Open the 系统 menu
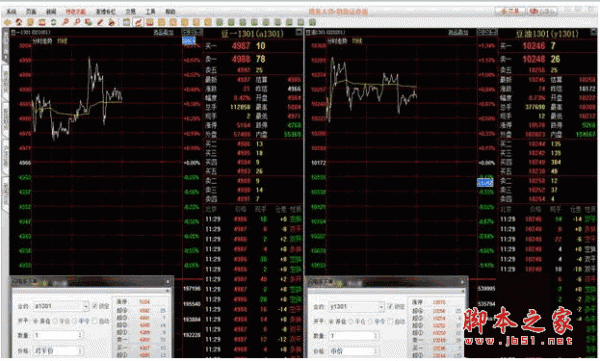 click(x=11, y=12)
